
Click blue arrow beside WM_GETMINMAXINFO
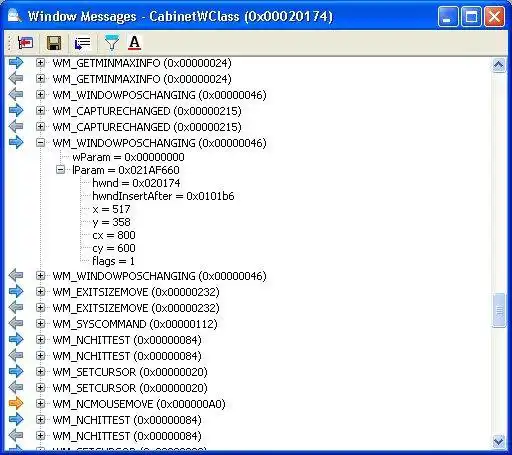click(x=16, y=62)
